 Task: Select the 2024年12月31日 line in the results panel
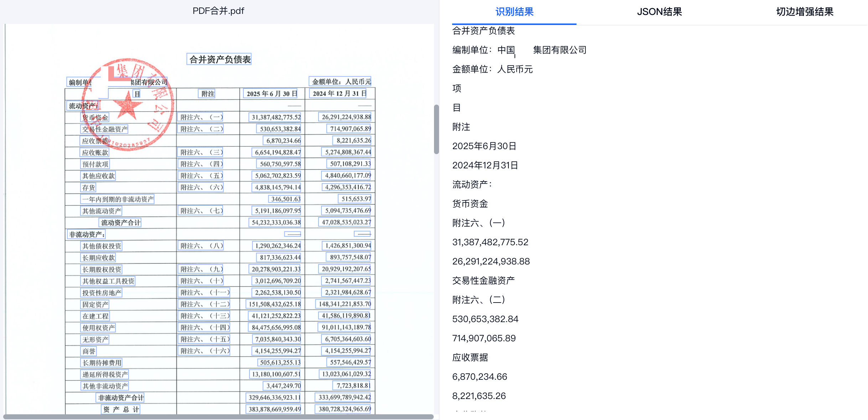485,165
